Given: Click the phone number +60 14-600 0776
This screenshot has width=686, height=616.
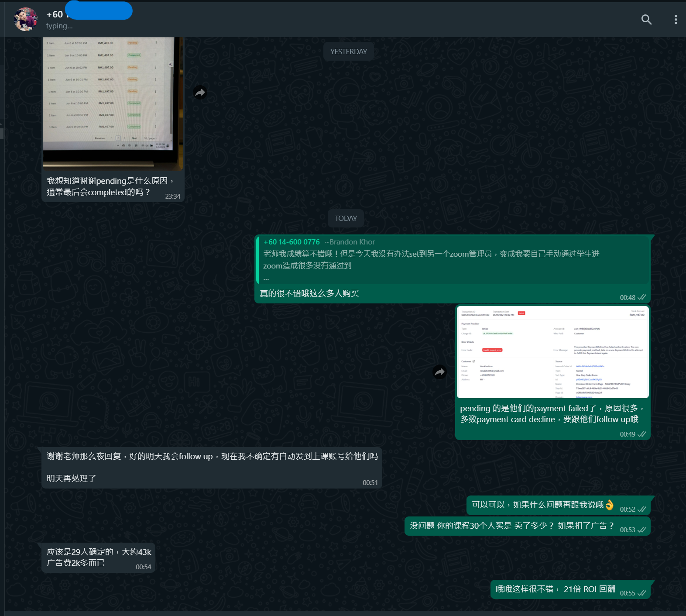Looking at the screenshot, I should pos(292,242).
